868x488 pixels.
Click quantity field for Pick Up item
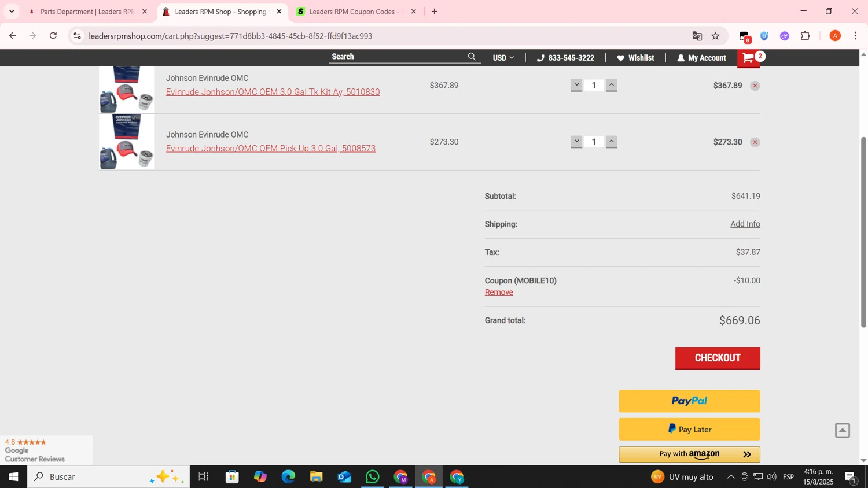[x=594, y=142]
